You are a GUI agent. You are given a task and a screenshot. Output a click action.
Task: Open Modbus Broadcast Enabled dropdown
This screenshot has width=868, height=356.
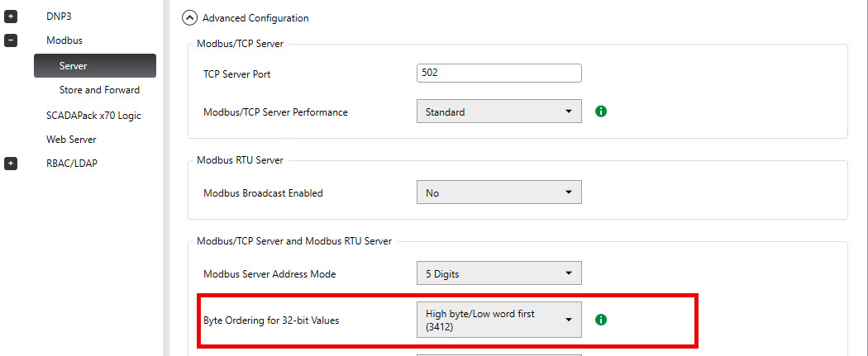click(498, 193)
